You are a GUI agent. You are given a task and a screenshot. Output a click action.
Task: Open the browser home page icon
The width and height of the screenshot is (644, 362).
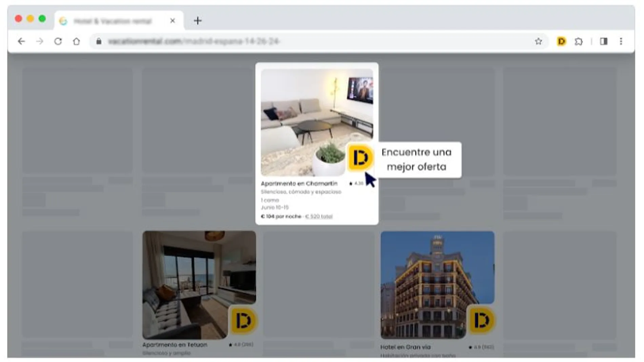pyautogui.click(x=76, y=41)
